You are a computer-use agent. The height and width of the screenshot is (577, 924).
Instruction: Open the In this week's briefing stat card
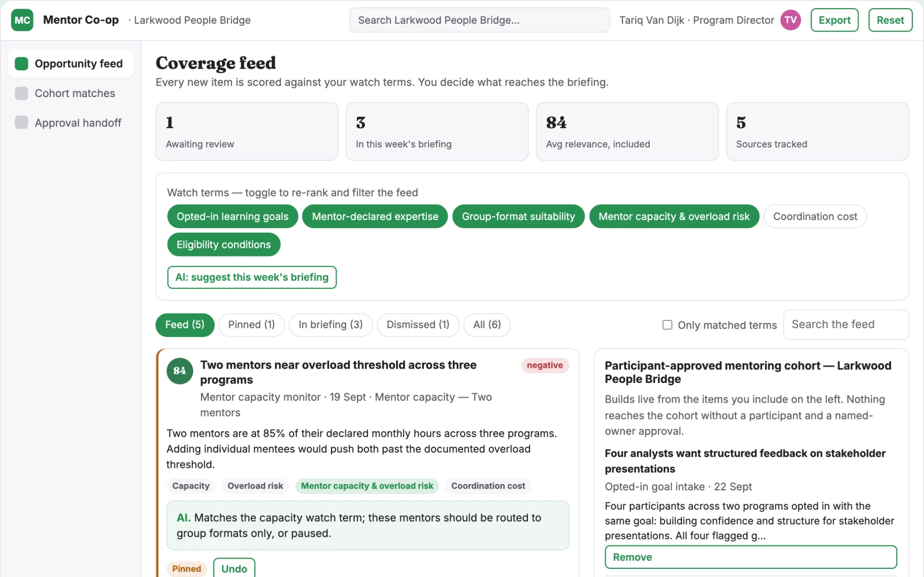coord(437,132)
